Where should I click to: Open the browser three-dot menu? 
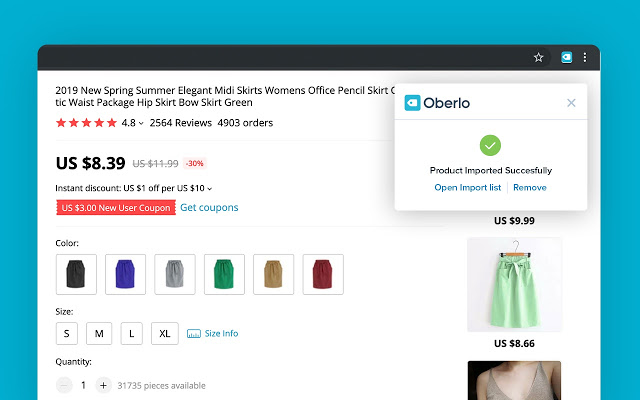click(585, 58)
